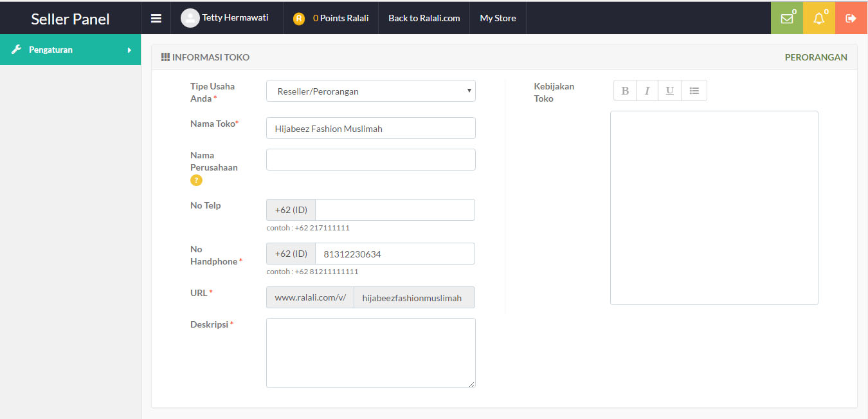The height and width of the screenshot is (419, 868).
Task: Toggle underline formatting in Kebijakan Toko
Action: point(670,91)
